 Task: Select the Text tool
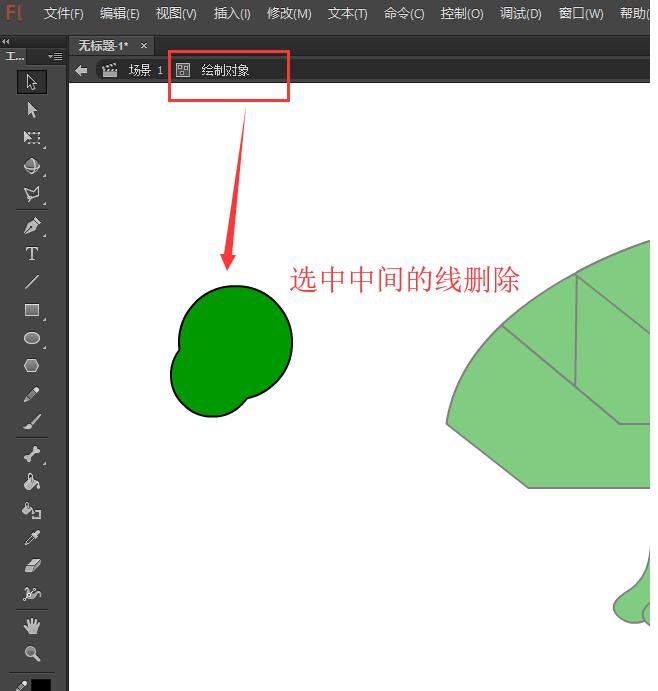point(32,253)
